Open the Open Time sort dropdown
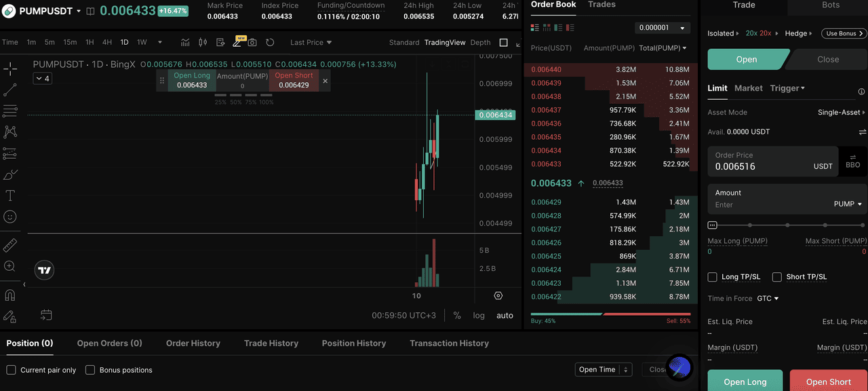This screenshot has width=868, height=391. click(x=604, y=370)
